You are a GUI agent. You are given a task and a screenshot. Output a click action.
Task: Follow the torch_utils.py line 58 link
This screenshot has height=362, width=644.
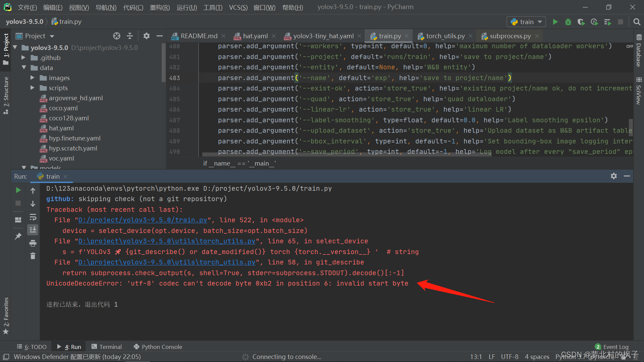click(x=167, y=262)
